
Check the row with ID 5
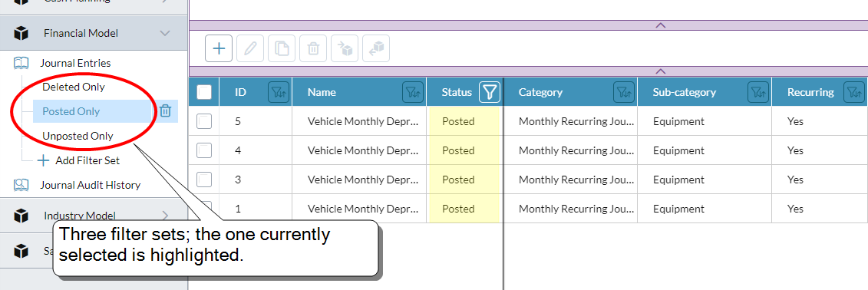coord(204,121)
